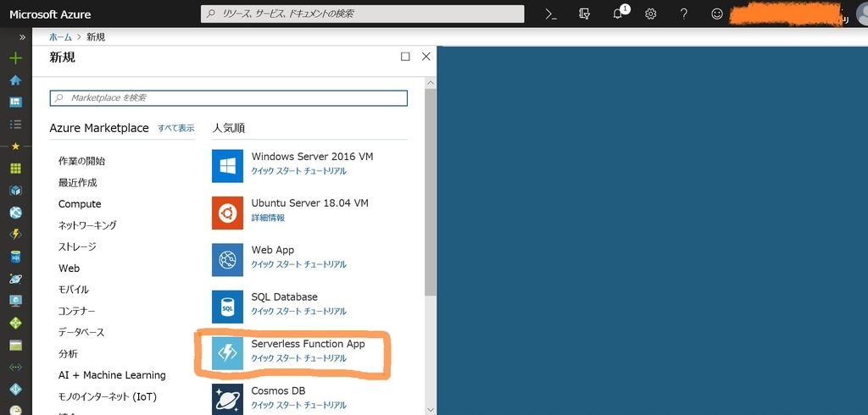Click the Cosmos DB icon
Image resolution: width=868 pixels, height=415 pixels.
point(227,399)
